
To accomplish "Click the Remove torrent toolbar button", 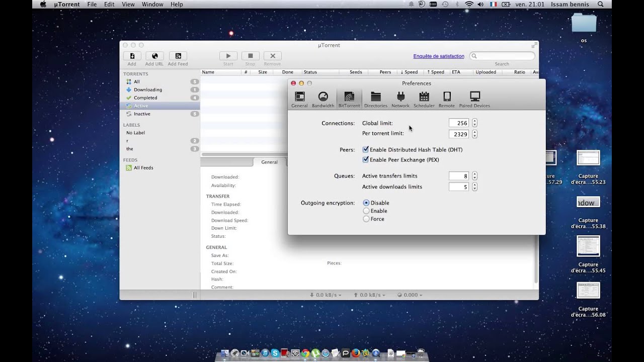I will 272,56.
